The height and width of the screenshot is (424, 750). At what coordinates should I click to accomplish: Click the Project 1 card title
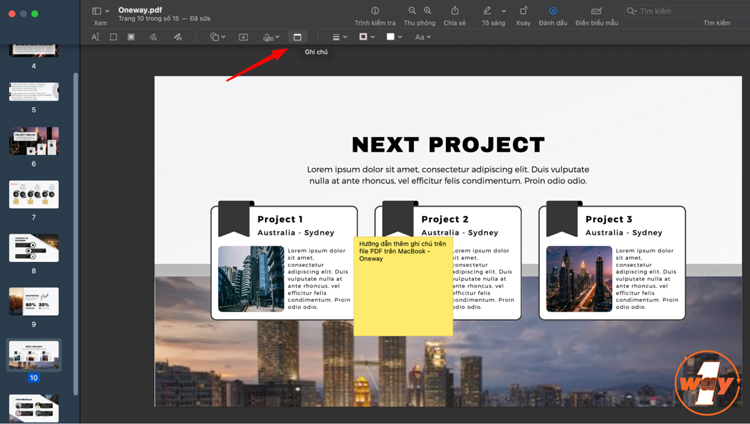[280, 219]
